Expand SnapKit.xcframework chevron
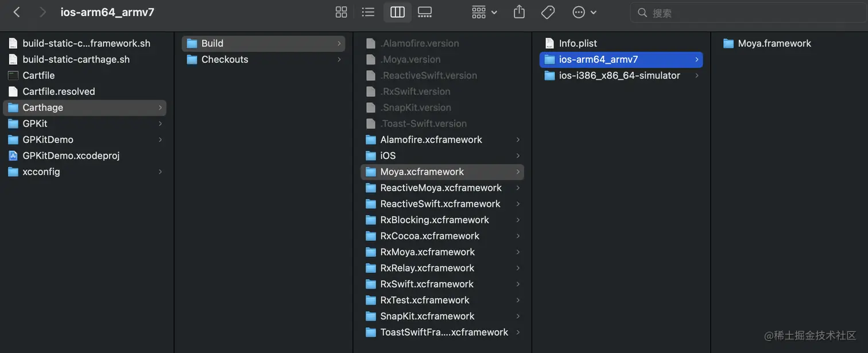This screenshot has width=868, height=353. 518,316
